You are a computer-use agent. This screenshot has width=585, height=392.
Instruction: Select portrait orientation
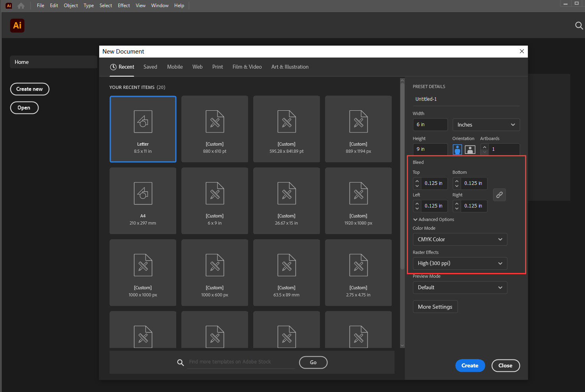coord(457,150)
